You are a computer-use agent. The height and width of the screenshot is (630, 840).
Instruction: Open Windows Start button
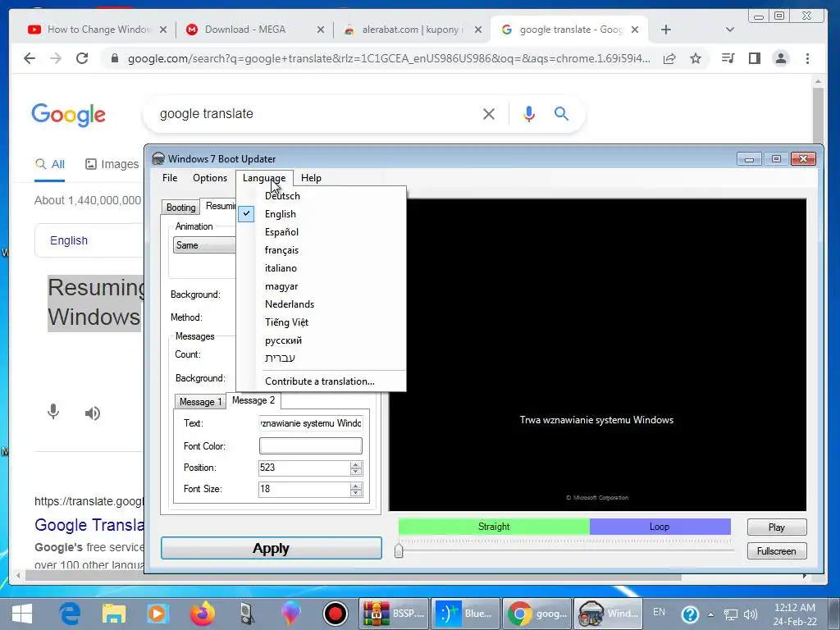[22, 614]
